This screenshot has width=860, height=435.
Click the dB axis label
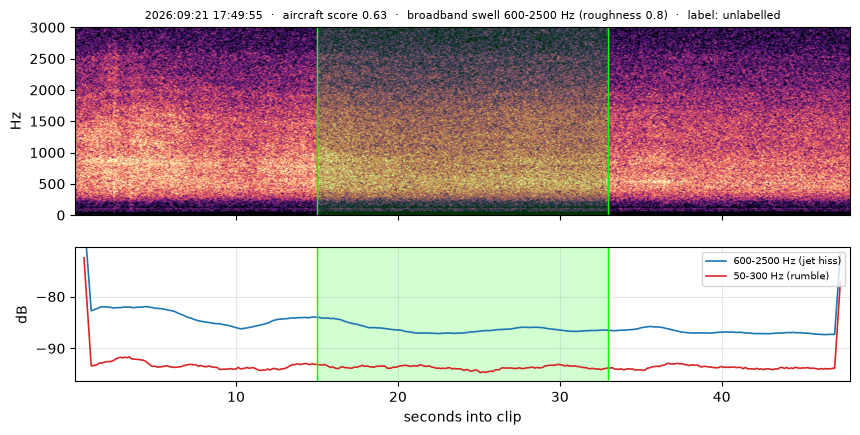(22, 314)
